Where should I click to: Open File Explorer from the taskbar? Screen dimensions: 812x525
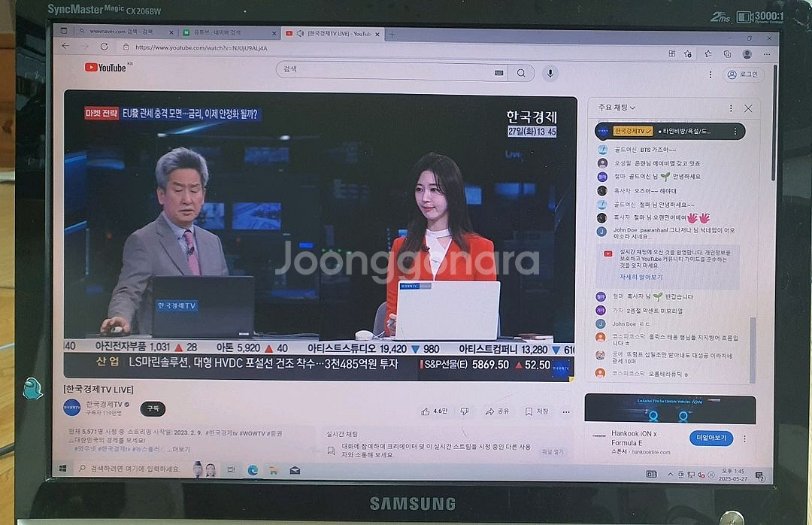(274, 471)
